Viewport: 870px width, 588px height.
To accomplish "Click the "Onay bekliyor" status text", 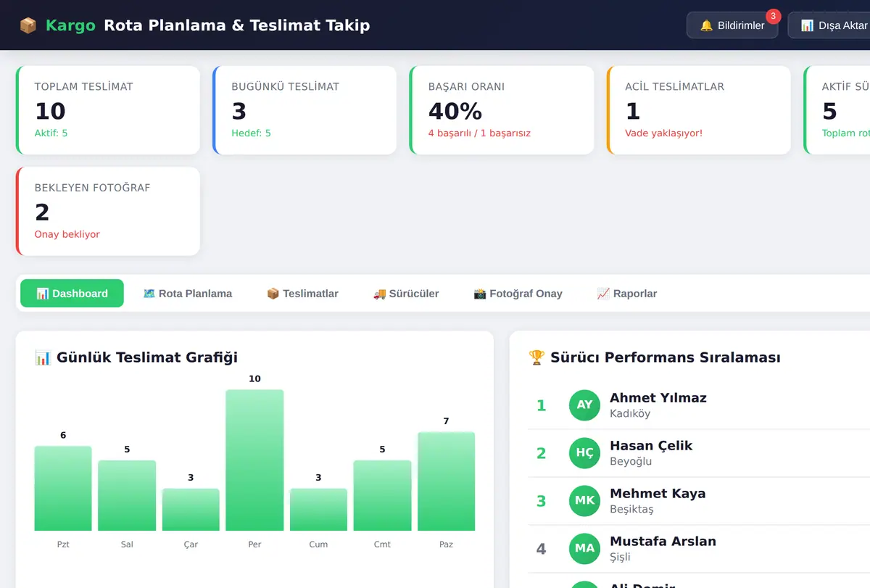I will tap(67, 235).
